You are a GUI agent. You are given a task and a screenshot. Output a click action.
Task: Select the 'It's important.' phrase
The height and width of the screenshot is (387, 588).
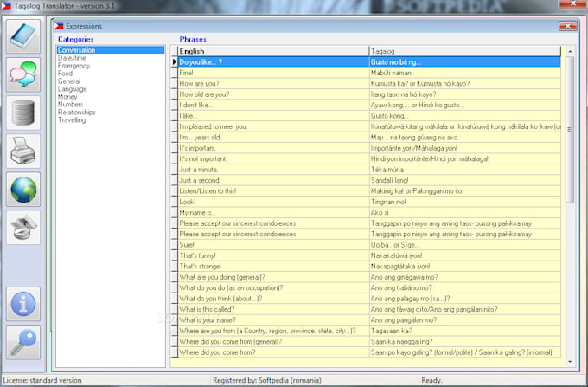point(273,148)
